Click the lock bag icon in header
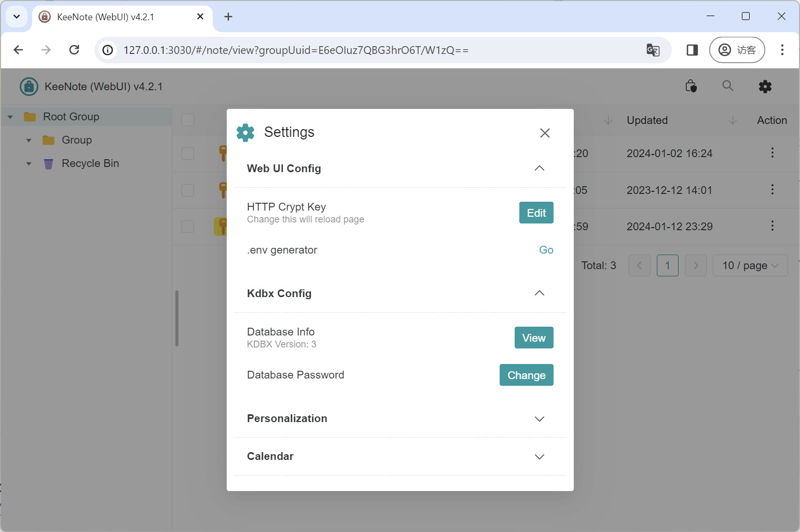Image resolution: width=800 pixels, height=532 pixels. point(691,86)
